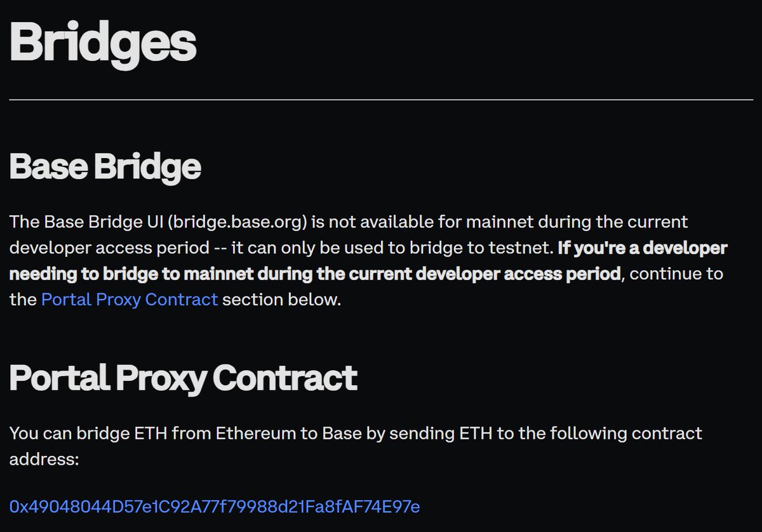Screen dimensions: 762x532
Task: Click the word "Ethereum" in the last paragraph
Action: coord(250,434)
